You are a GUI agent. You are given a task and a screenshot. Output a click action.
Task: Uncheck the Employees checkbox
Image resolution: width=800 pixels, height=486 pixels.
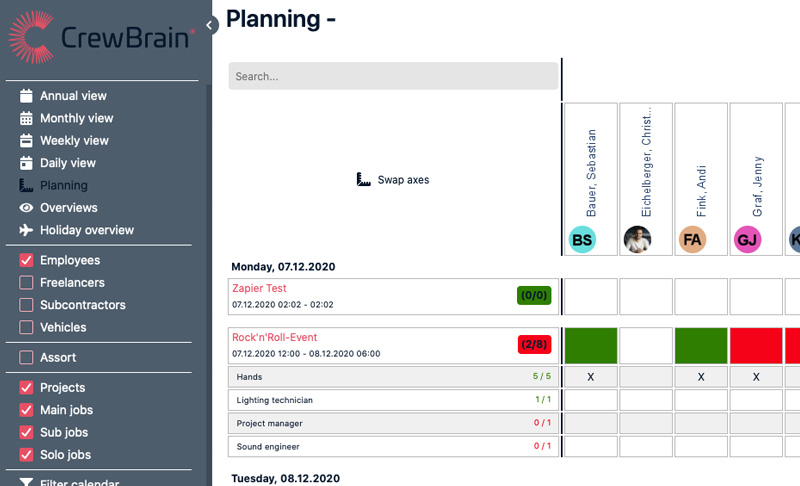tap(27, 260)
